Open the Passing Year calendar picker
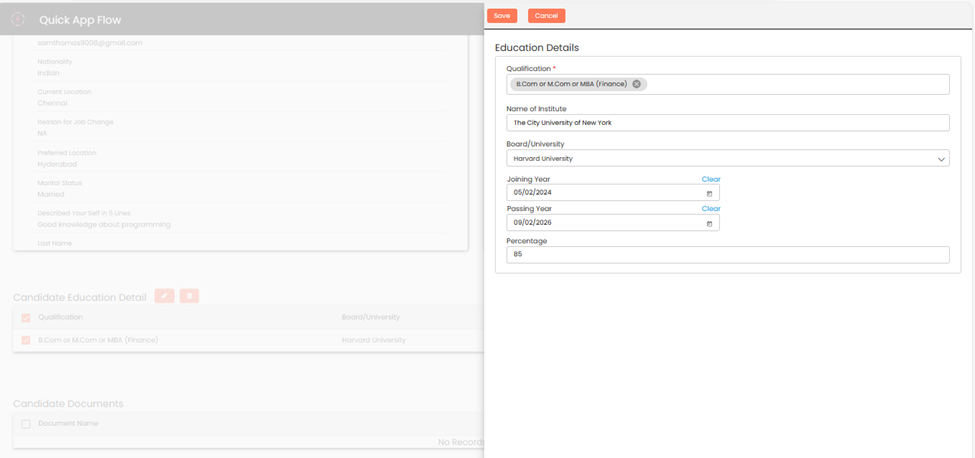Image resolution: width=975 pixels, height=458 pixels. [x=709, y=223]
